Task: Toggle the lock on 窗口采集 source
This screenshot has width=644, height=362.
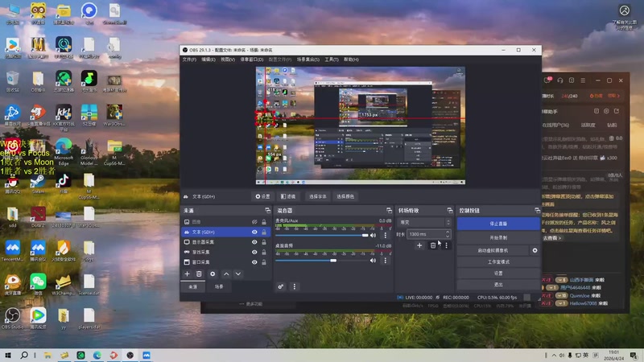Action: click(264, 262)
